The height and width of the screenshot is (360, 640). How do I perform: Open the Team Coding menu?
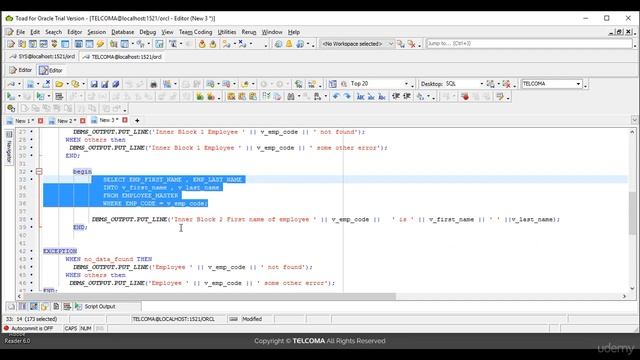pyautogui.click(x=196, y=32)
